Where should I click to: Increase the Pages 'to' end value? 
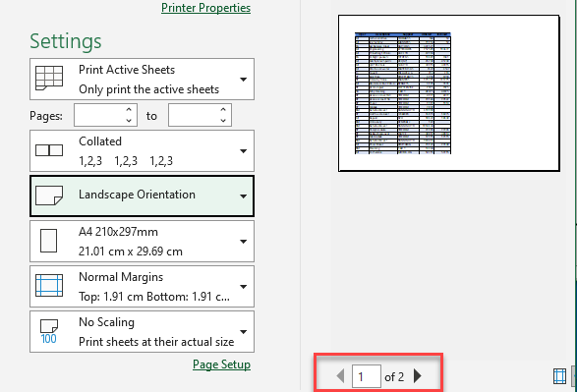[223, 110]
